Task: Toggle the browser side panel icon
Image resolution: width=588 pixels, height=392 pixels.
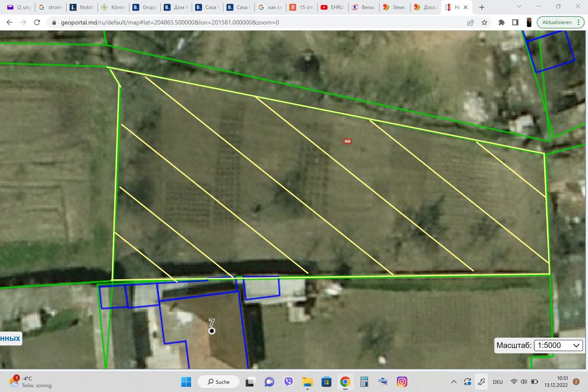Action: [515, 23]
